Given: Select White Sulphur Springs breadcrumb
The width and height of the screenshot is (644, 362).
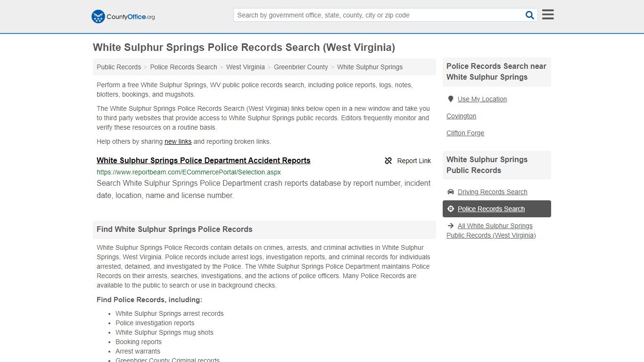Looking at the screenshot, I should pyautogui.click(x=370, y=67).
